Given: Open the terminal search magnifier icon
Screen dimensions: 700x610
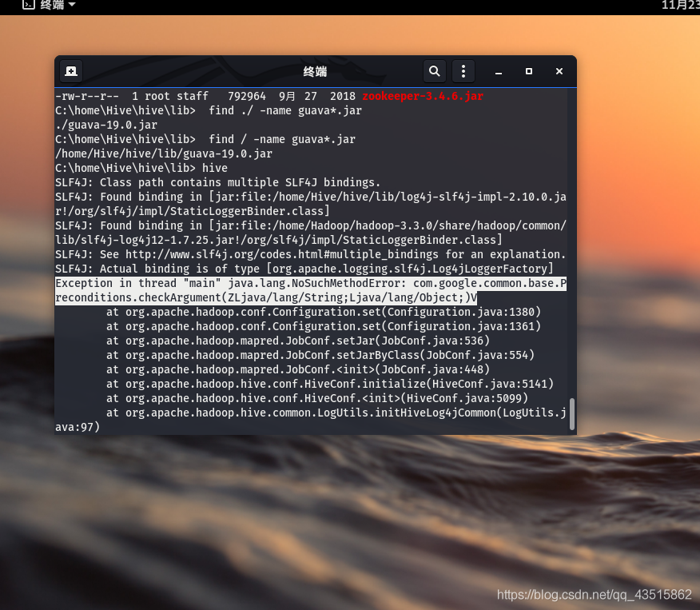Looking at the screenshot, I should pos(435,71).
